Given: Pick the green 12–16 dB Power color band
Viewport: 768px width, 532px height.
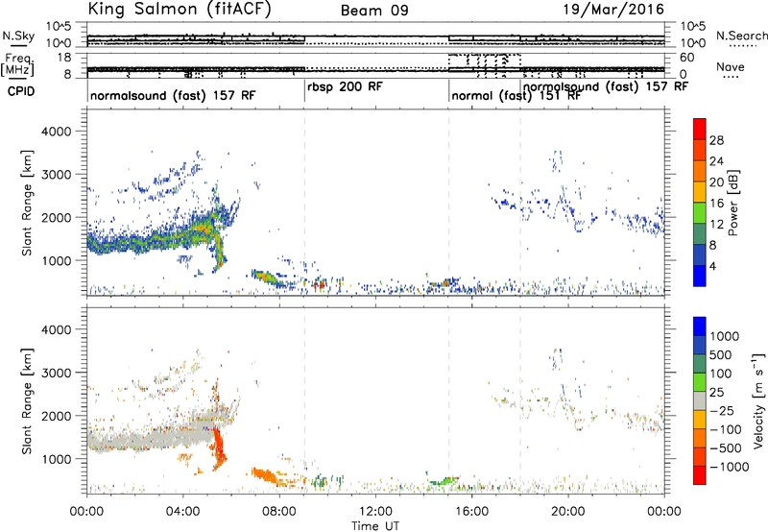Looking at the screenshot, I should tap(700, 213).
